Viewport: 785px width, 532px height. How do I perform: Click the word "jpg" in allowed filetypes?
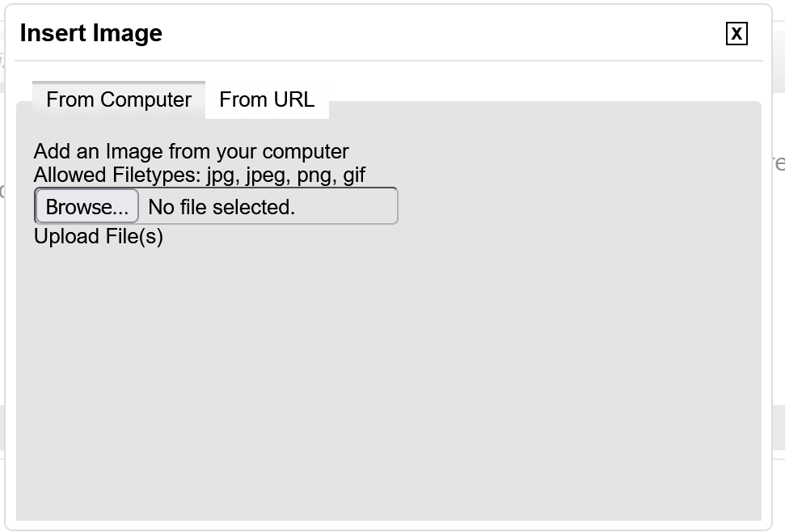coord(221,175)
